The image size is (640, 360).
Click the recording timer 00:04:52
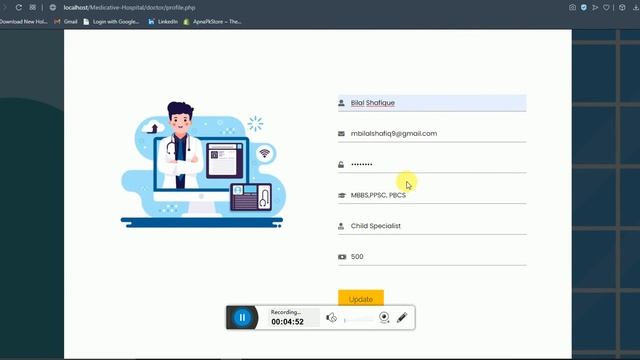[287, 322]
